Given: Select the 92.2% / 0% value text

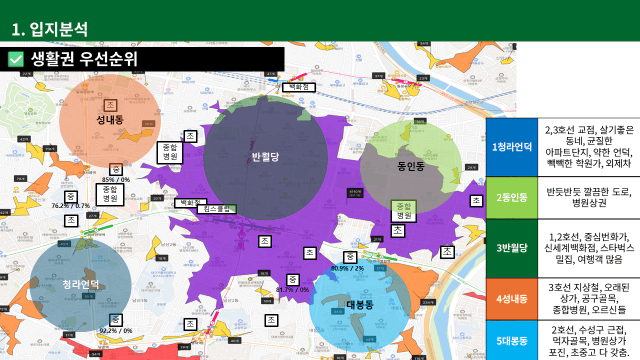Looking at the screenshot, I should (116, 331).
